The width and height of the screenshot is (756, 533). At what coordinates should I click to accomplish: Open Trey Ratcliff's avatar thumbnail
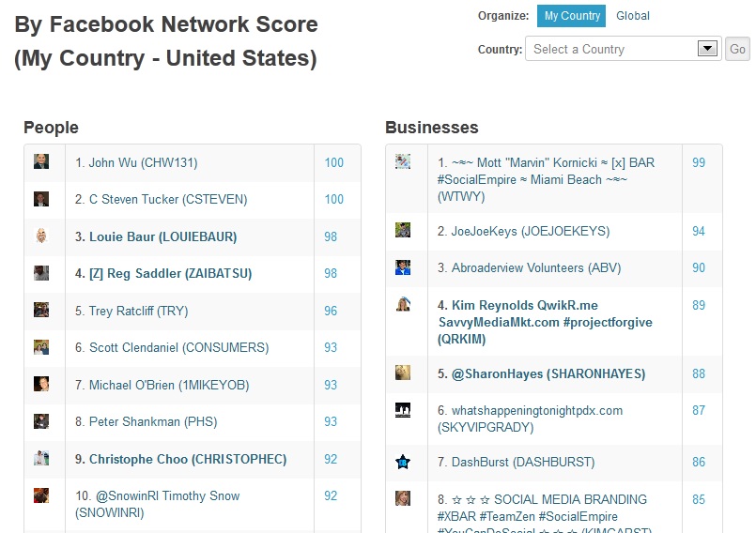tap(41, 310)
